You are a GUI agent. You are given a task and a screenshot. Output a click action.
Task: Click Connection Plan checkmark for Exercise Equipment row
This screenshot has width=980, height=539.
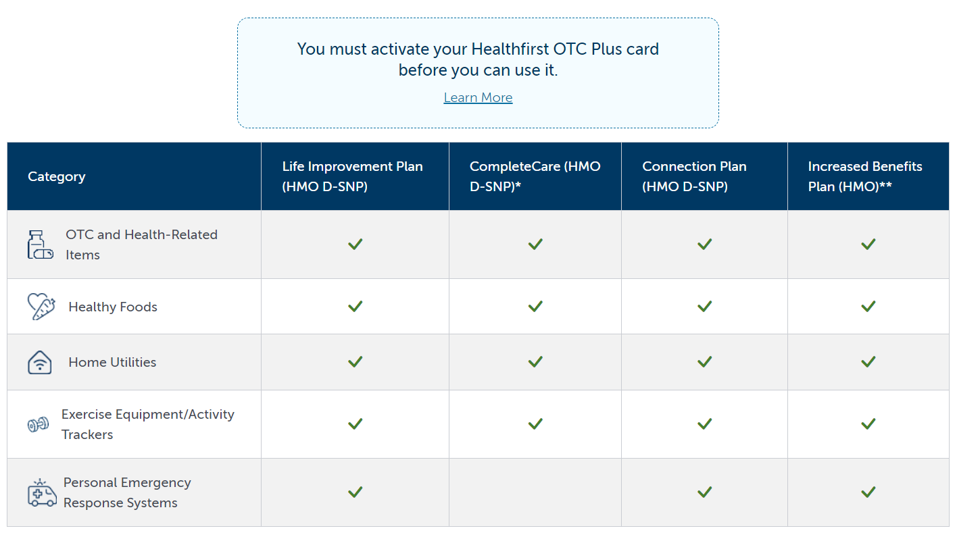coord(704,424)
